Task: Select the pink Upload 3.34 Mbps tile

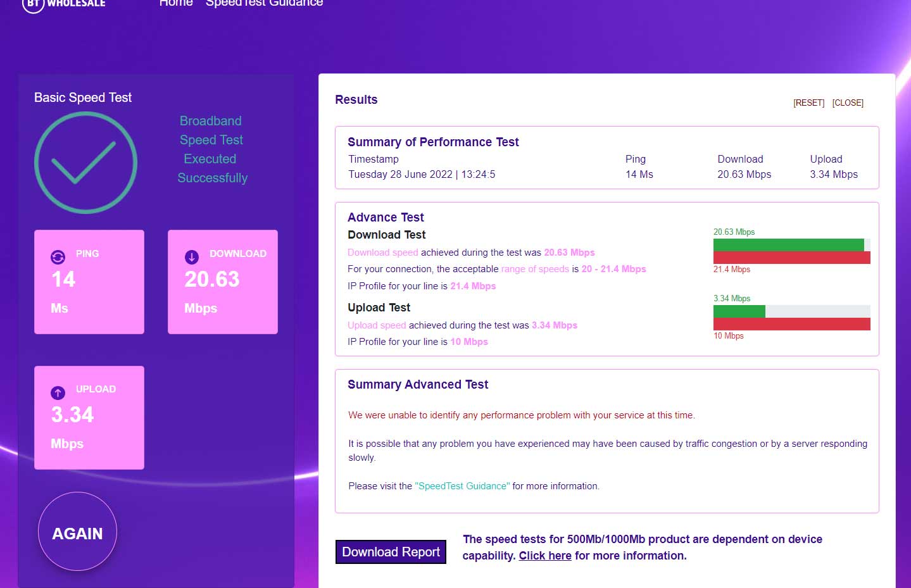Action: pos(89,418)
